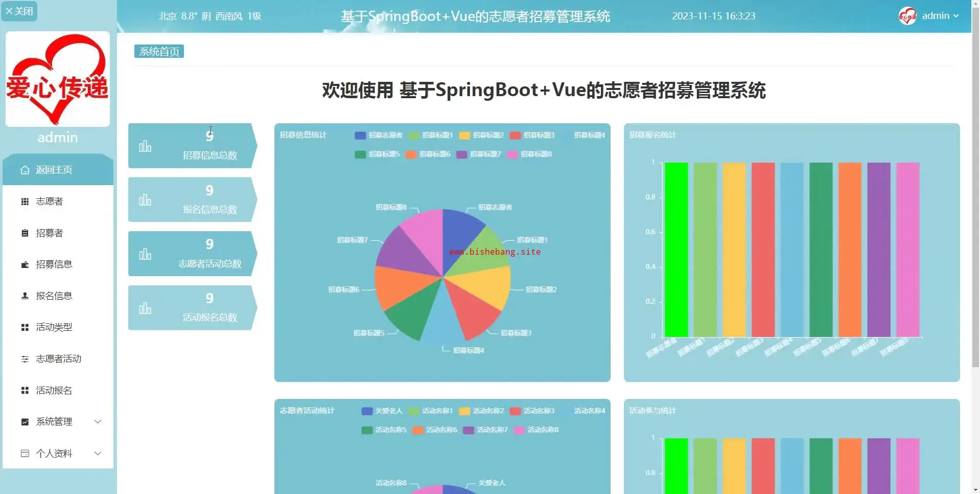Click the 关闭 button at top left
This screenshot has height=494, width=980.
click(x=19, y=11)
